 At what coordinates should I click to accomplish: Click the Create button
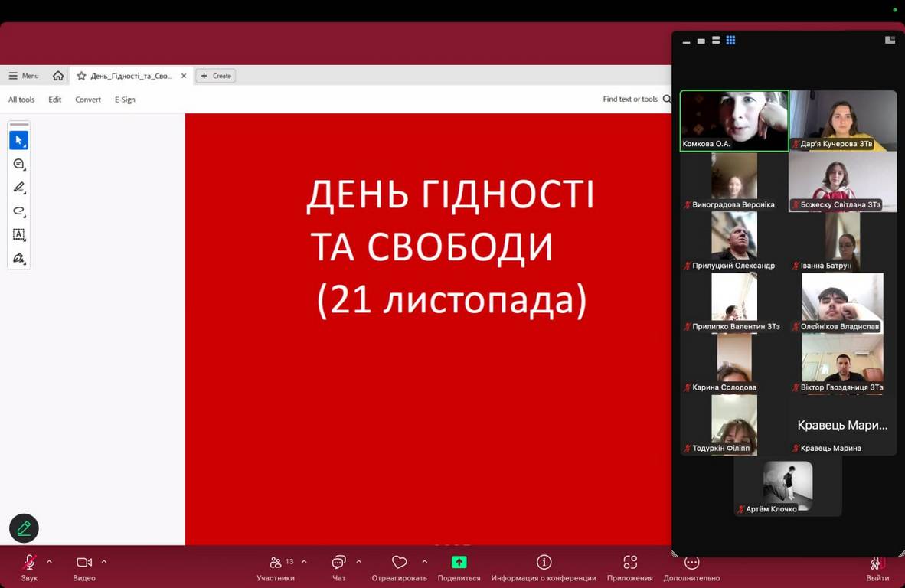(x=216, y=76)
